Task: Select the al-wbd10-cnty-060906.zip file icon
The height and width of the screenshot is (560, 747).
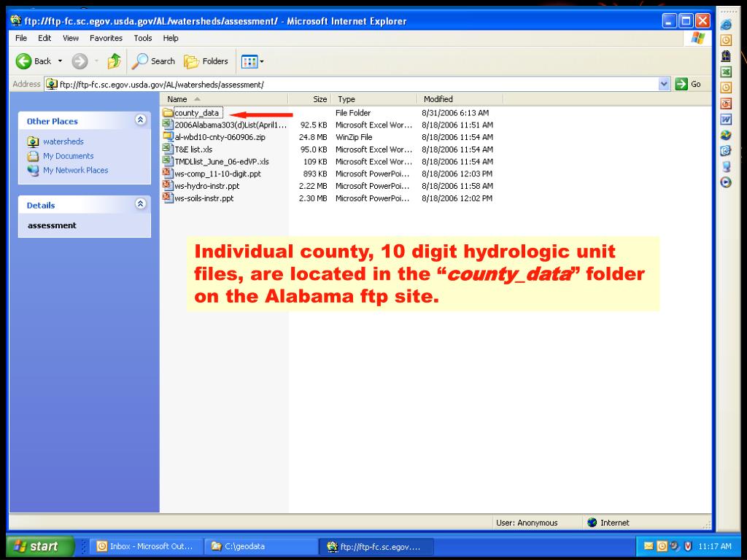Action: point(167,137)
